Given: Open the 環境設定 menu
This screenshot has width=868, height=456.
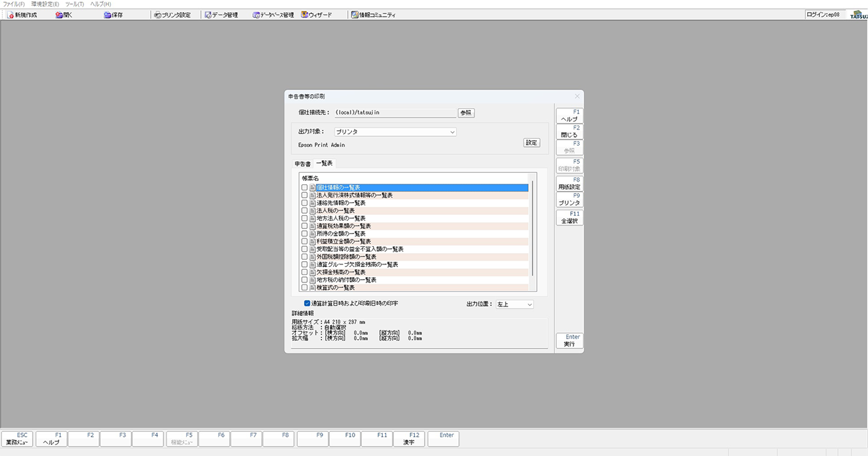Looking at the screenshot, I should [x=45, y=4].
